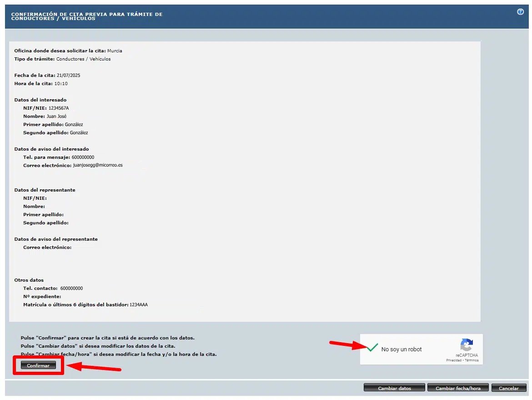Click the NIF/NIE value 1234567A
The image size is (532, 400).
coord(59,108)
